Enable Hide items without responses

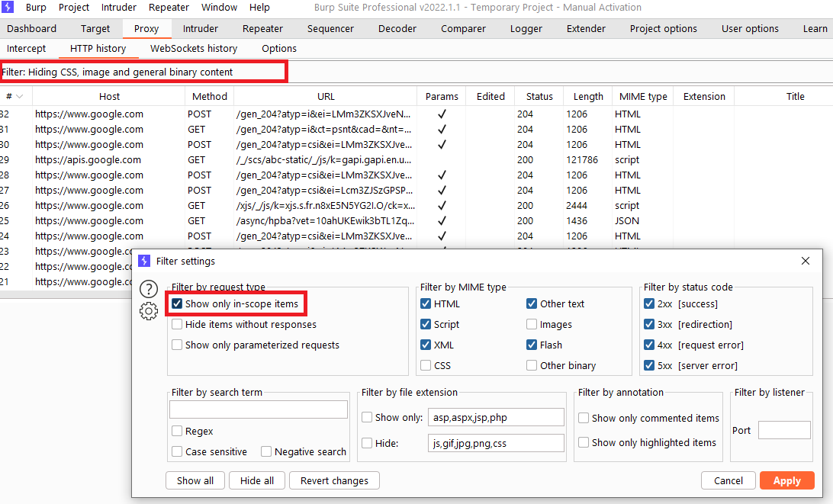pyautogui.click(x=178, y=324)
